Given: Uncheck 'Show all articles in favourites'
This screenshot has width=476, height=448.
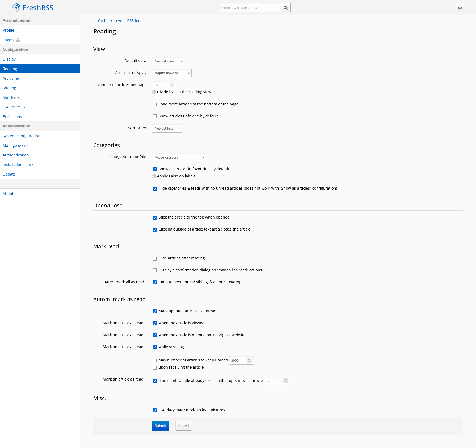Looking at the screenshot, I should point(155,169).
